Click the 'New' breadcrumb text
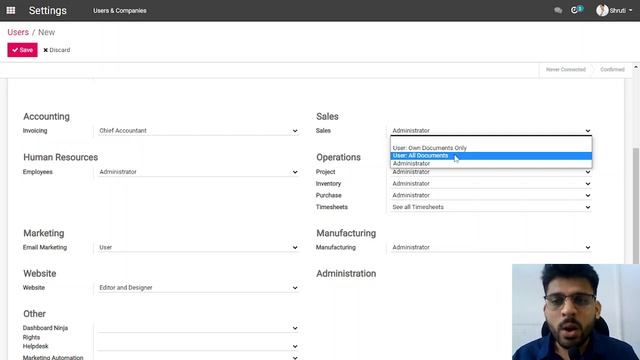Screen dimensions: 640x360 pyautogui.click(x=47, y=32)
